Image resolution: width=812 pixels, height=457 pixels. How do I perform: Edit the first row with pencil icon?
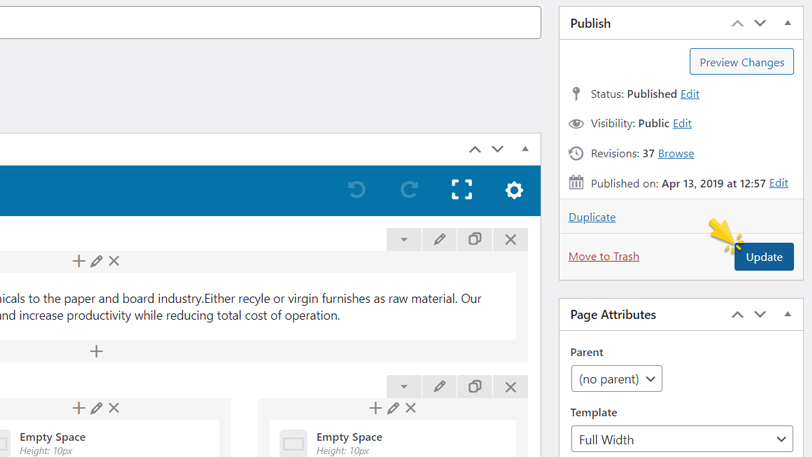[x=439, y=240]
